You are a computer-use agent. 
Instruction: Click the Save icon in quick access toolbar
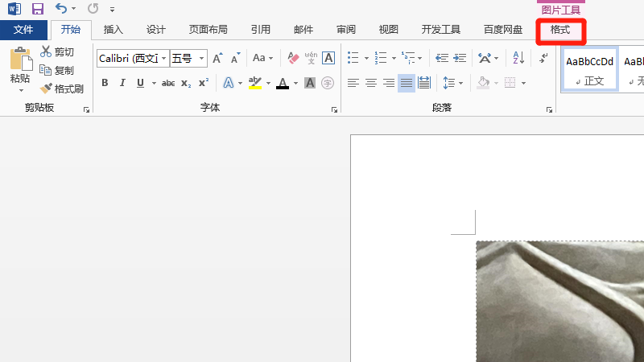click(37, 9)
